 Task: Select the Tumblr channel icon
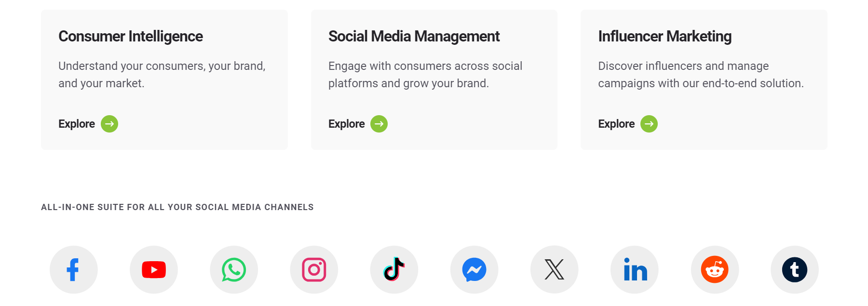point(794,269)
